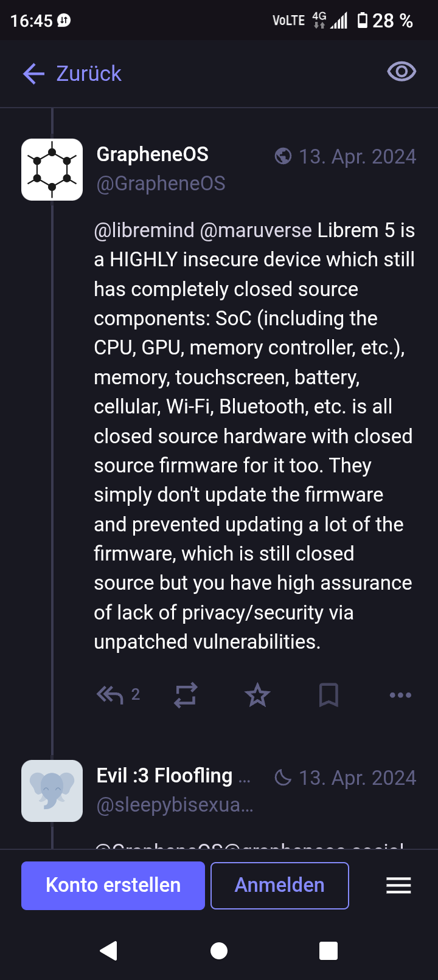Go back with Zurück arrow

coord(72,74)
